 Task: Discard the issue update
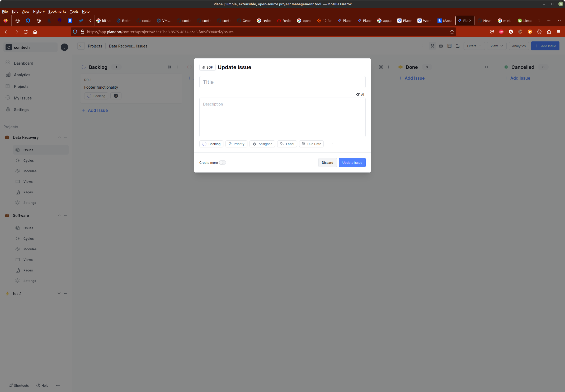click(327, 162)
